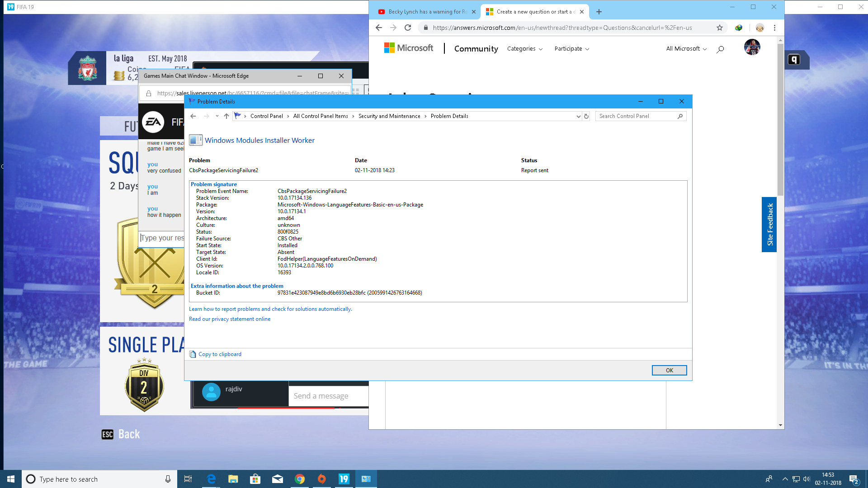Open Microsoft Store from the taskbar

point(255,479)
